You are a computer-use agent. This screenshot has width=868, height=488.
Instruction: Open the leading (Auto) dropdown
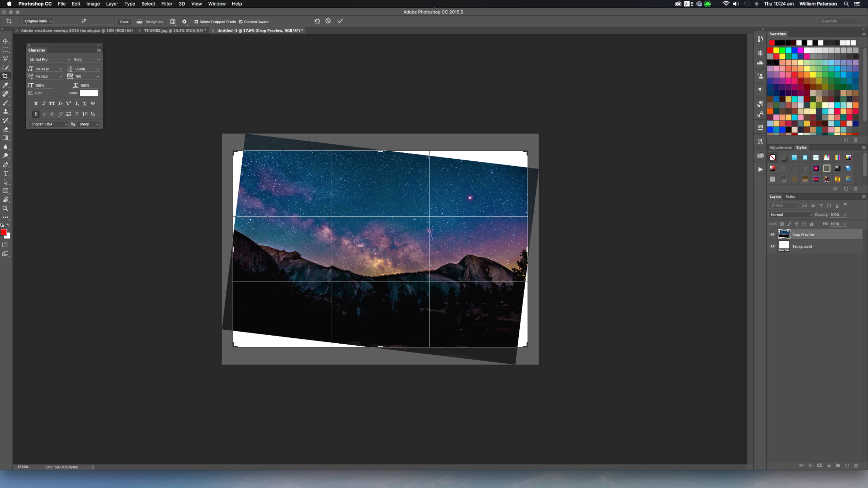[x=98, y=69]
